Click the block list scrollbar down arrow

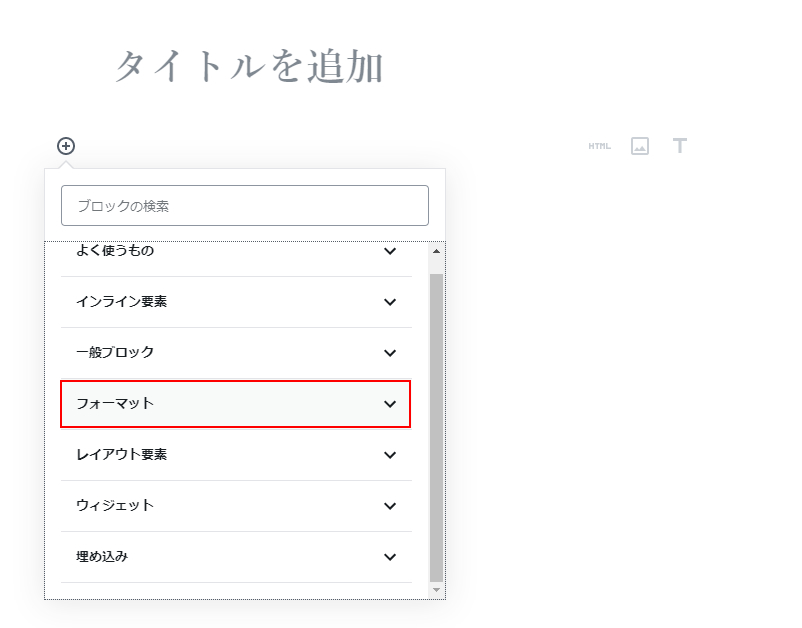[x=436, y=590]
